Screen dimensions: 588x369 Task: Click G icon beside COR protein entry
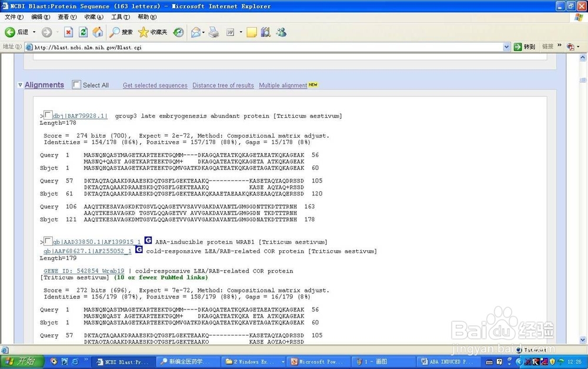tap(139, 250)
